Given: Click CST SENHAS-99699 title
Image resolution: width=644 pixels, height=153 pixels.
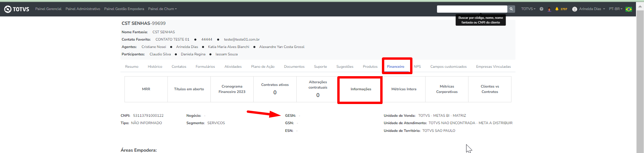Looking at the screenshot, I should pyautogui.click(x=144, y=23).
